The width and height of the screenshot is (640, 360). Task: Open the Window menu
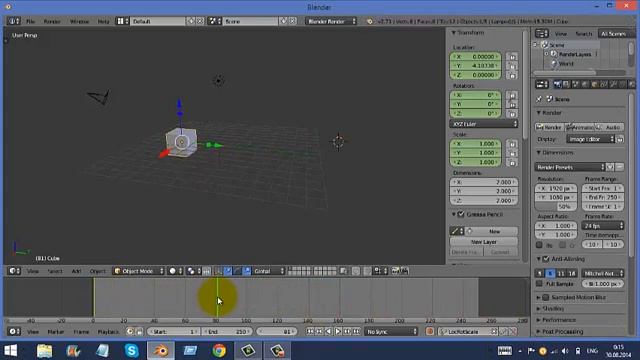coord(79,21)
